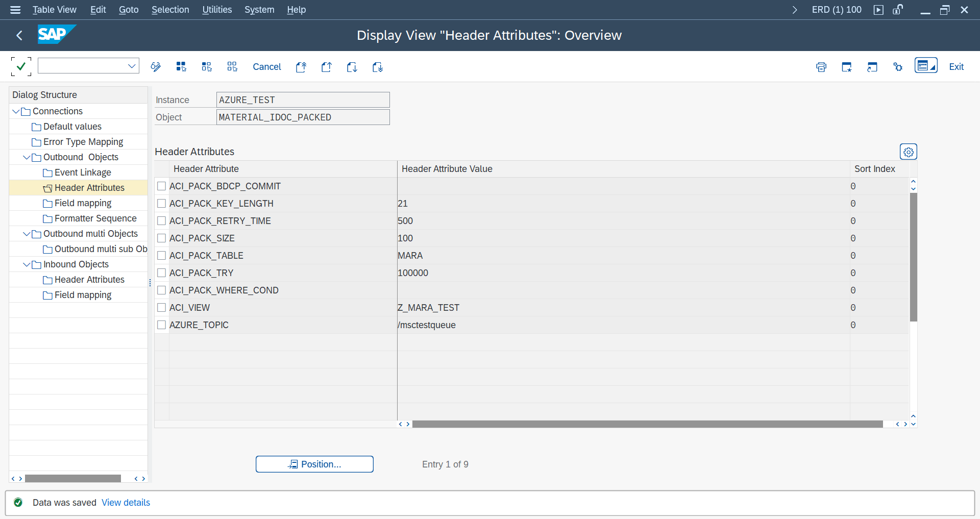Select Error Type Mapping in tree

click(x=83, y=142)
